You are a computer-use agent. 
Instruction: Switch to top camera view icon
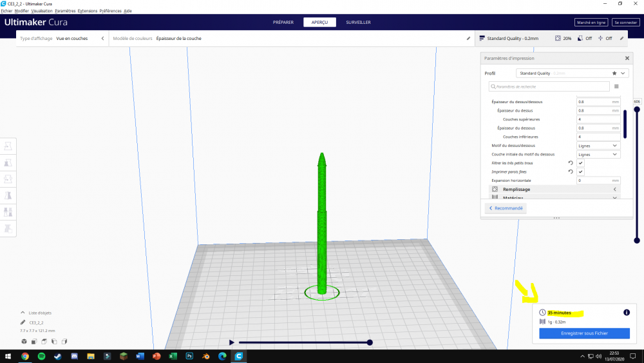pos(44,341)
